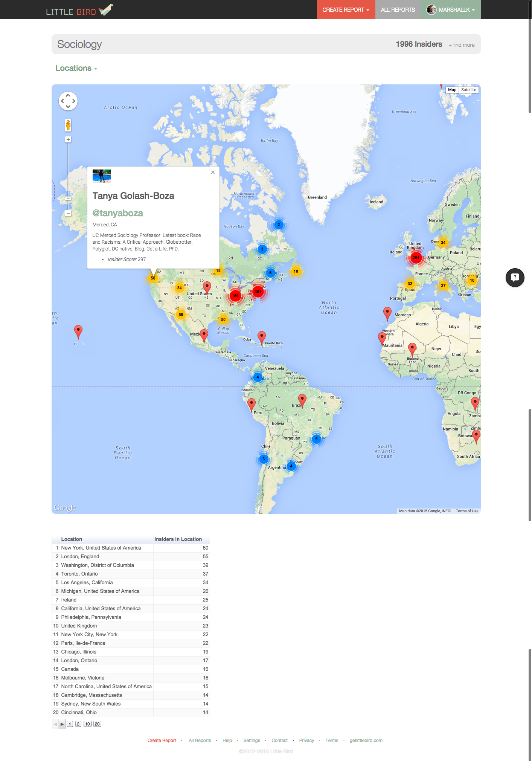This screenshot has width=532, height=762.
Task: Click the Hawaii red map pin
Action: point(78,332)
